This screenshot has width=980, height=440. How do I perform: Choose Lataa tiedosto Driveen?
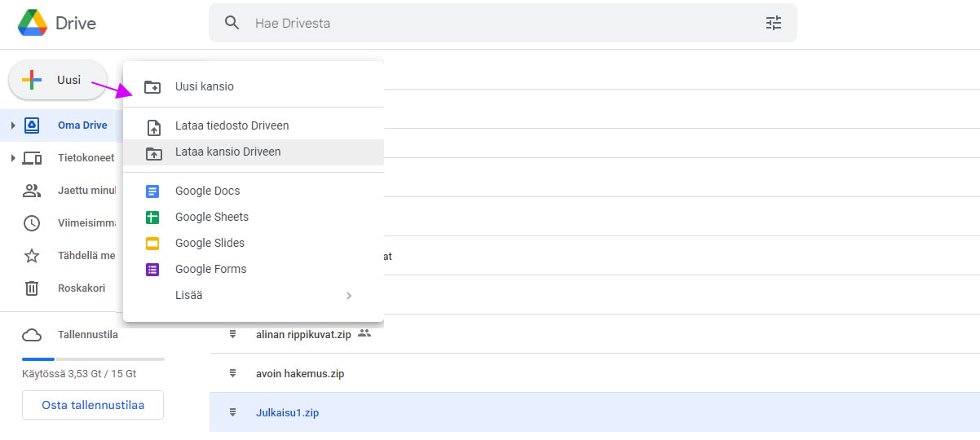click(253, 126)
